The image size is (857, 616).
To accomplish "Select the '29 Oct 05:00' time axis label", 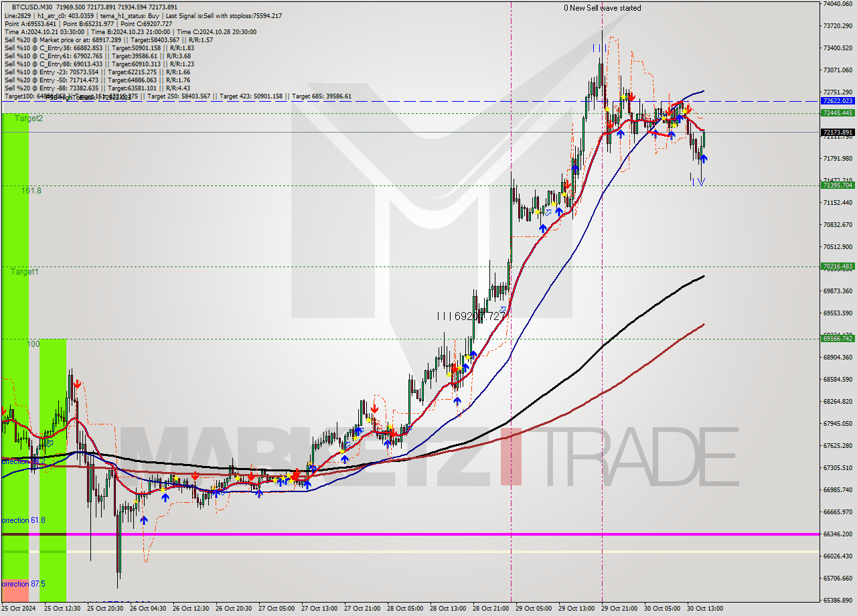I will 534,609.
